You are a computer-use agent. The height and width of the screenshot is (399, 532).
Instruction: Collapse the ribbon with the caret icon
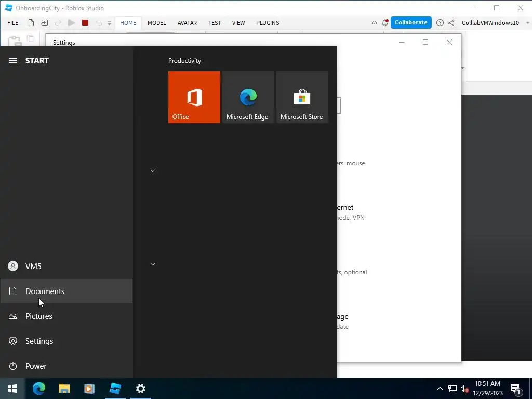click(374, 23)
